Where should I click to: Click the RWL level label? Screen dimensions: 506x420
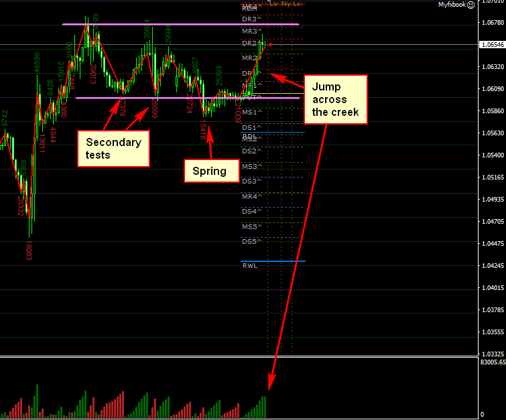250,266
